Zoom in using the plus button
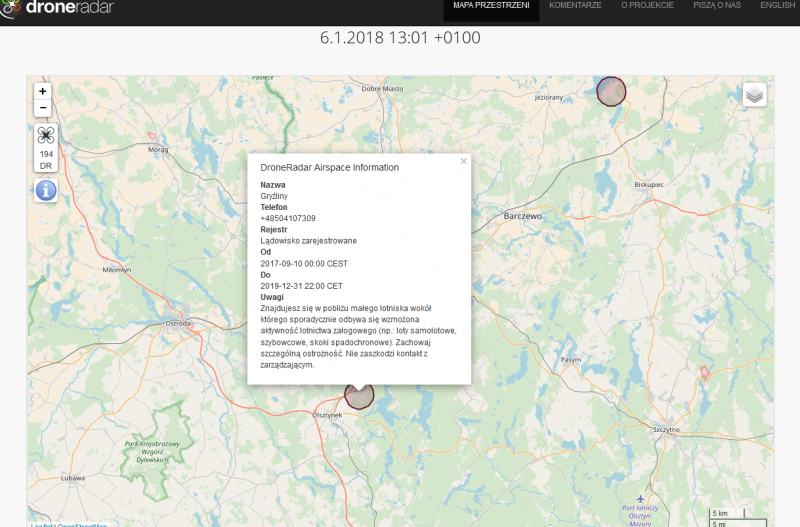800x527 pixels. pos(42,91)
